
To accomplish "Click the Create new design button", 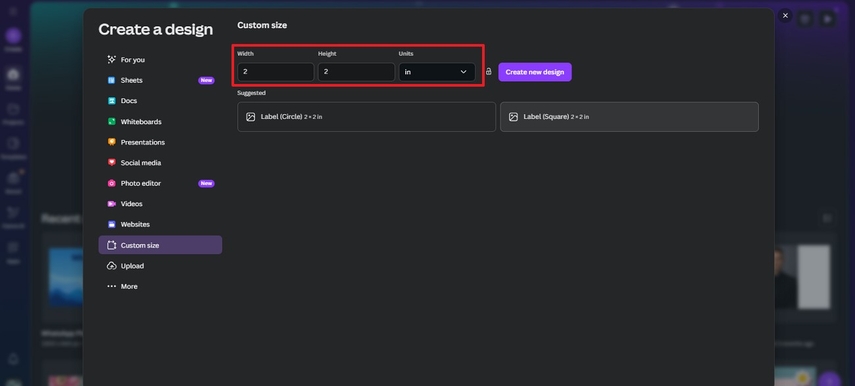I will [x=535, y=72].
